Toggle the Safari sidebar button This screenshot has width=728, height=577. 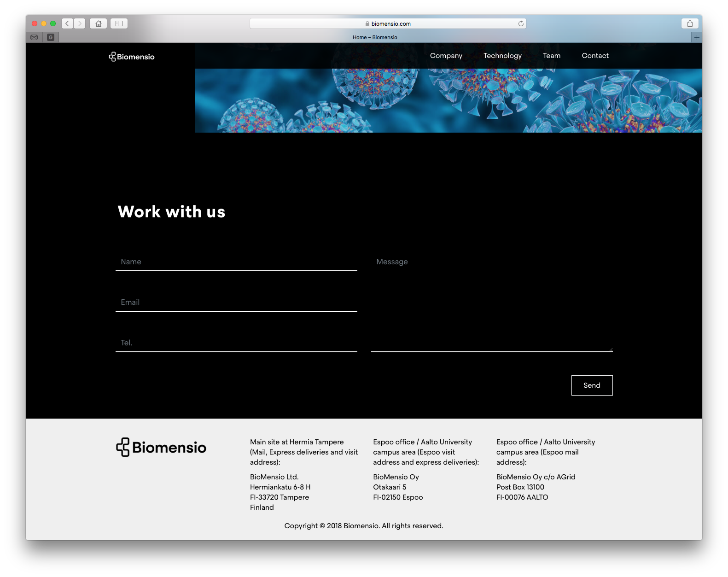click(119, 23)
